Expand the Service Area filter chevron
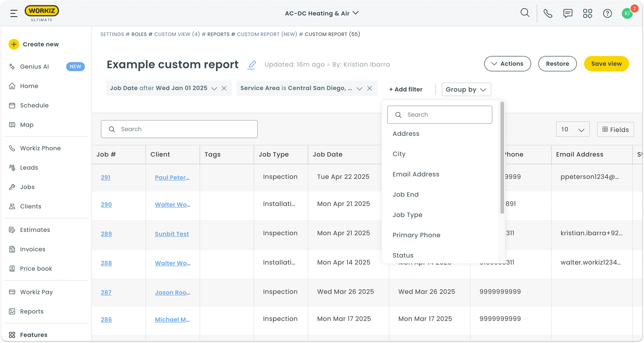The height and width of the screenshot is (343, 644). pos(359,88)
